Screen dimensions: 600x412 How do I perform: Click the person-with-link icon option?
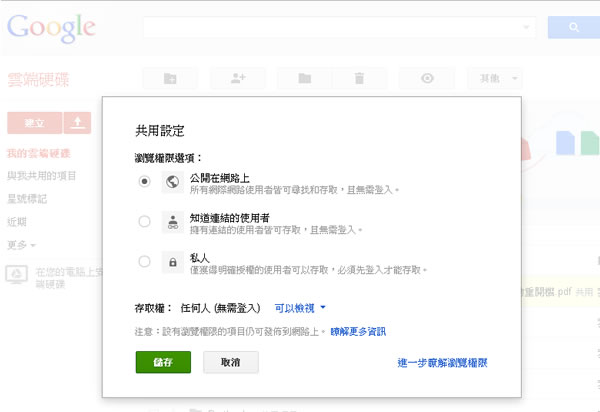coord(173,222)
